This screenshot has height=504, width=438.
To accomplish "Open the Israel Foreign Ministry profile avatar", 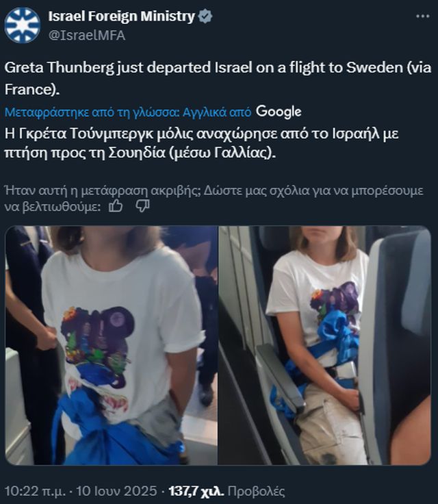I will 22,25.
